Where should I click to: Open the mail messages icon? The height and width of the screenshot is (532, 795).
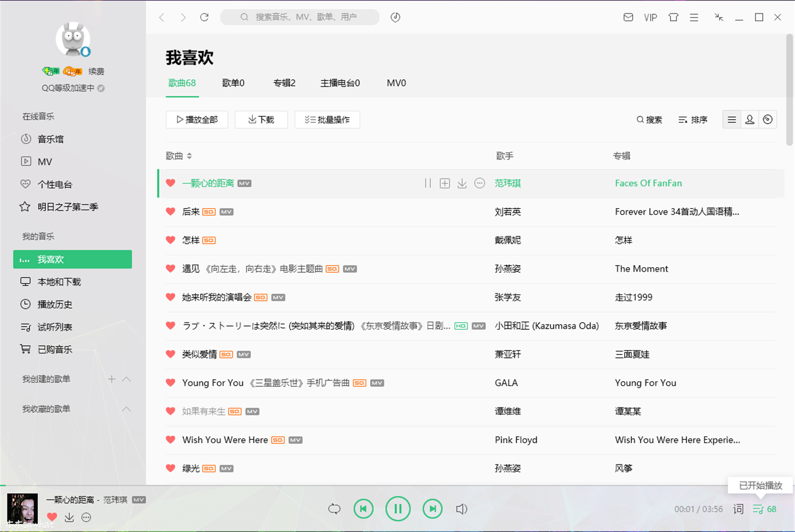(628, 18)
